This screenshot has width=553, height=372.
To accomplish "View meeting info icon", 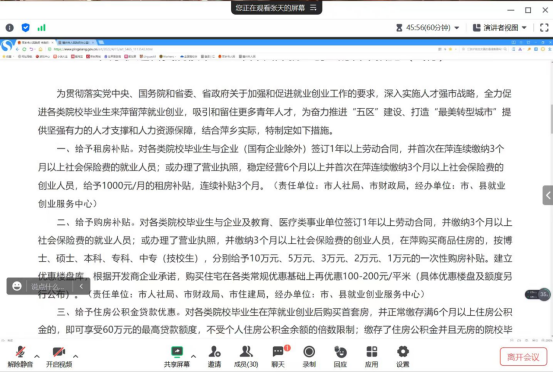I will tap(10, 28).
